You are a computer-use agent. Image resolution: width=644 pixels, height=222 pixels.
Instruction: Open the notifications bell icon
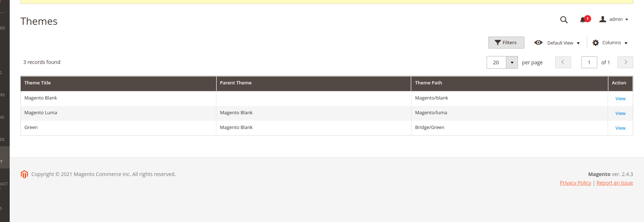pos(583,20)
